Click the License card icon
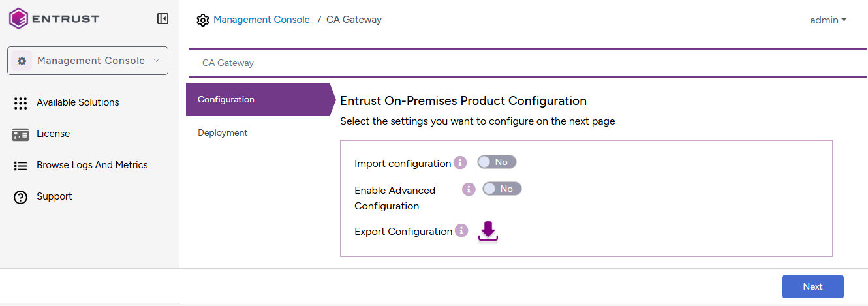868x306 pixels. point(20,134)
